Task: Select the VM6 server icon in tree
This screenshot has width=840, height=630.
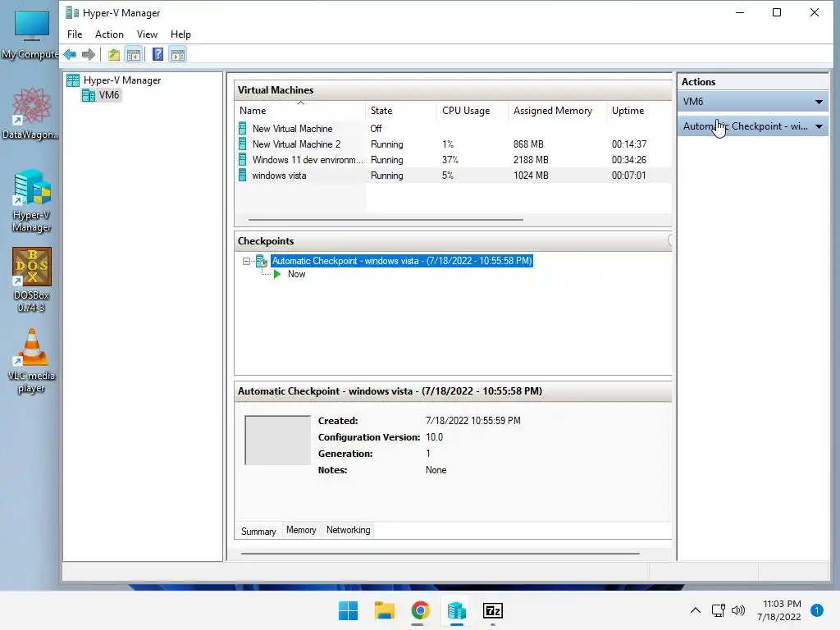Action: click(x=89, y=95)
